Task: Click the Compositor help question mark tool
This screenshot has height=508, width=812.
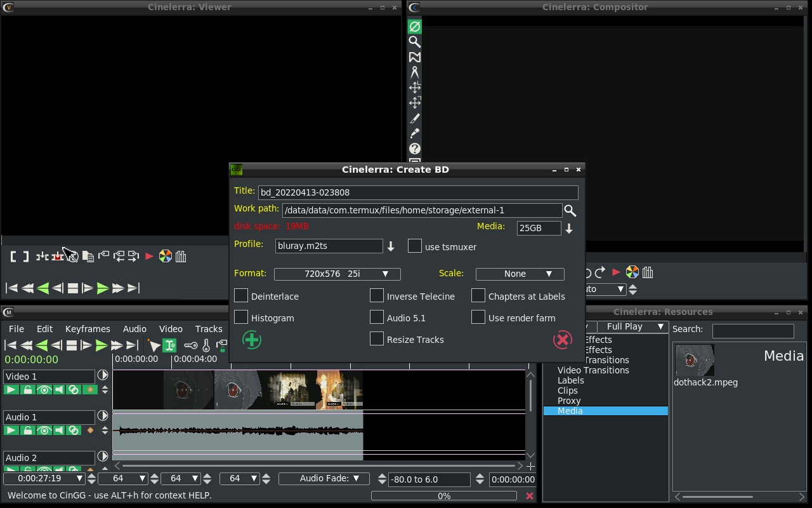Action: coord(414,149)
